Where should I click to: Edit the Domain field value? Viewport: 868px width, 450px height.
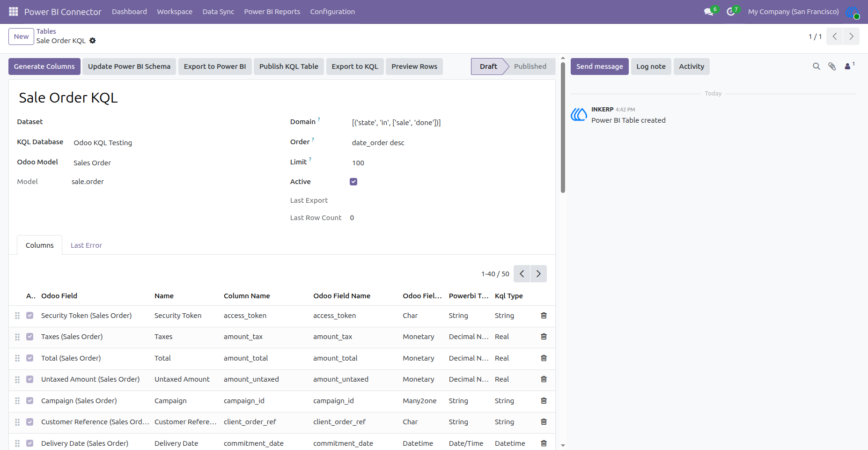449,123
